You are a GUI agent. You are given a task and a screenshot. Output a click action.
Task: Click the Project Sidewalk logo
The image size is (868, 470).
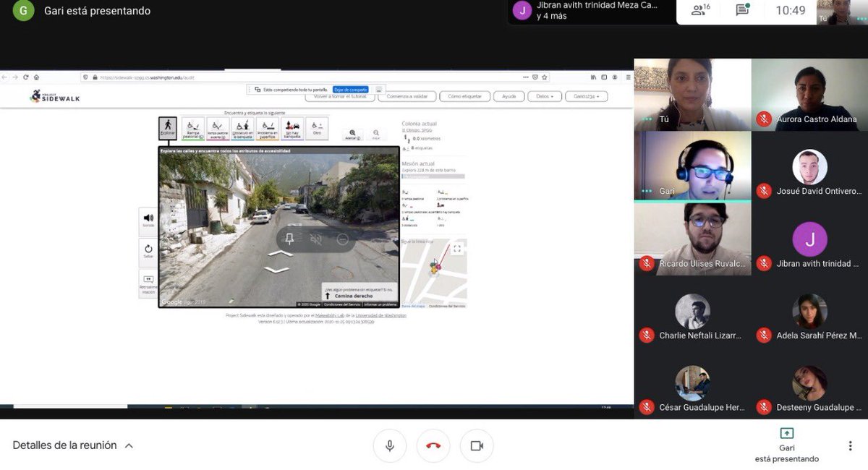click(55, 96)
